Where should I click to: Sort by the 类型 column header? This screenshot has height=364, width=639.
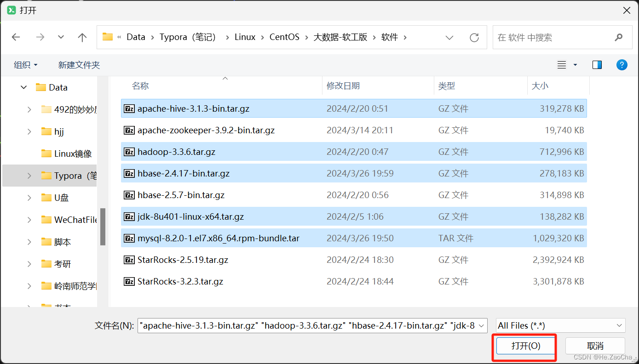pos(447,86)
